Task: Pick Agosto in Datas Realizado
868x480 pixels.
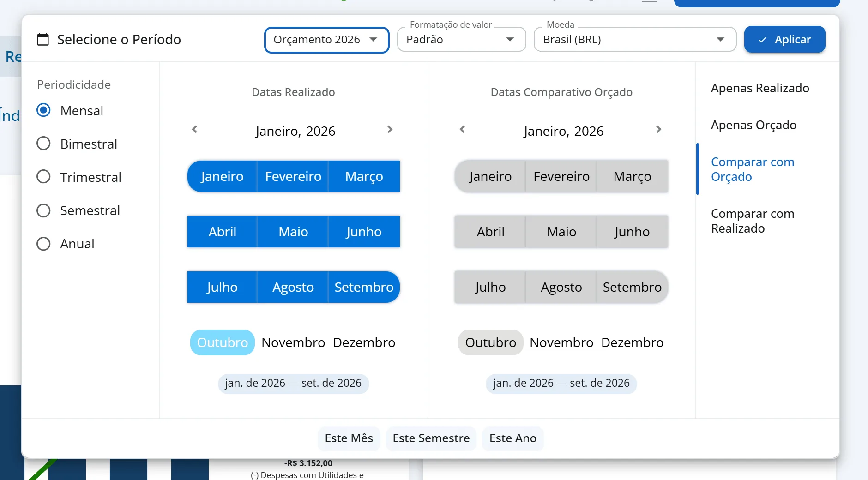Action: pyautogui.click(x=293, y=287)
